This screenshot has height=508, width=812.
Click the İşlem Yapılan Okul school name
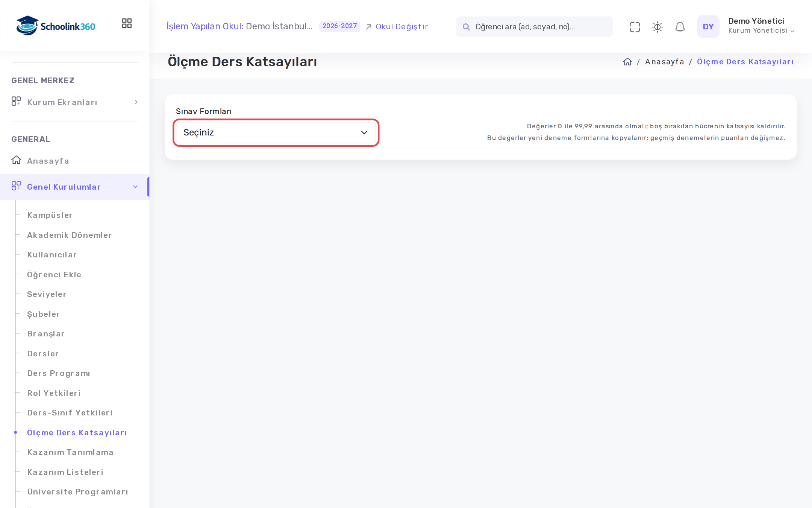pyautogui.click(x=279, y=26)
